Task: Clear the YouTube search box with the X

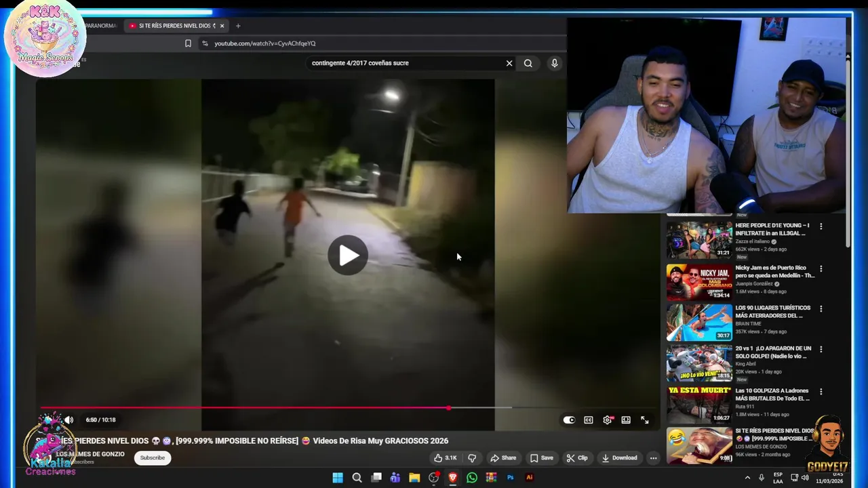Action: 509,63
